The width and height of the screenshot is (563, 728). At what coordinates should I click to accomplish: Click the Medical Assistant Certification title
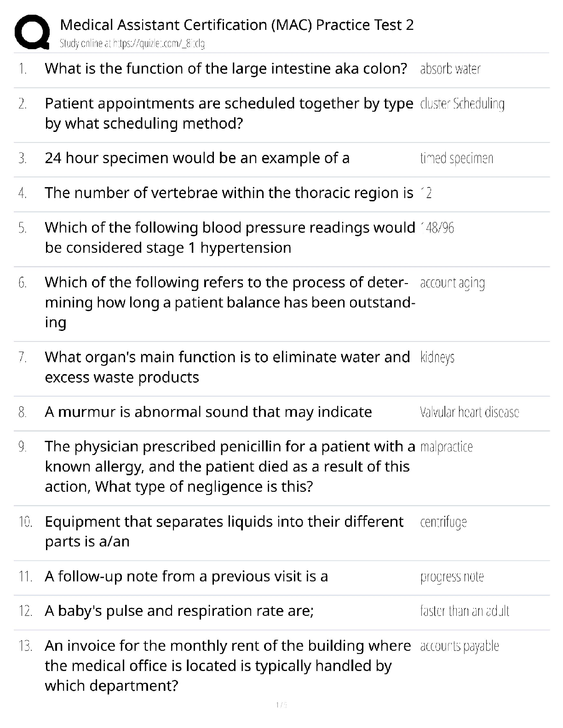click(x=236, y=24)
